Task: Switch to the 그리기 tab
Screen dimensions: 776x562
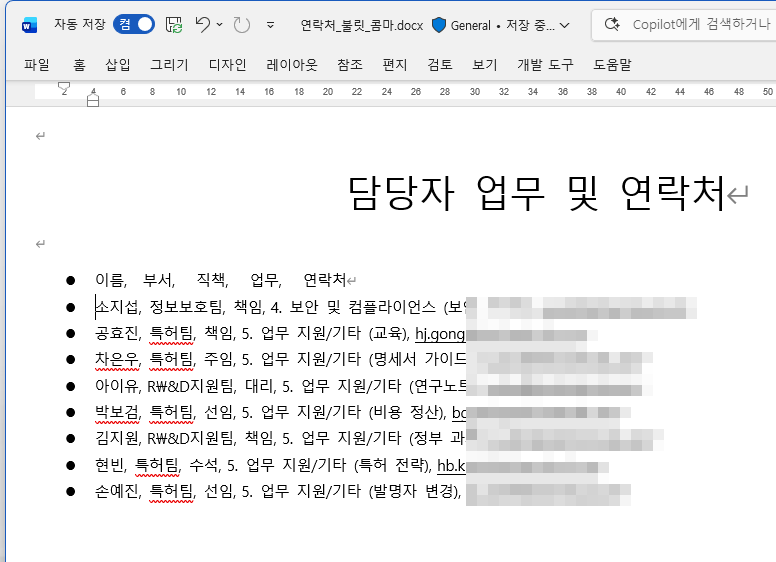Action: point(169,65)
